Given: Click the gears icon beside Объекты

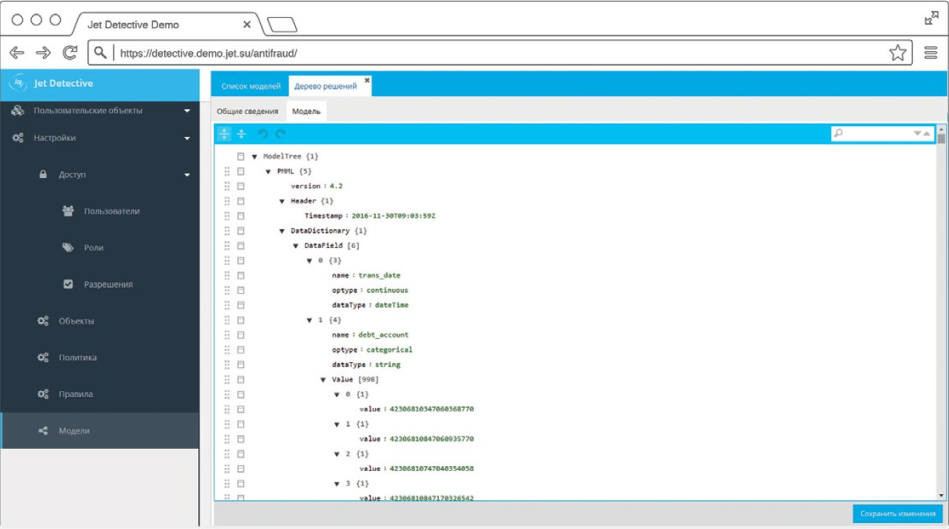Looking at the screenshot, I should [43, 321].
